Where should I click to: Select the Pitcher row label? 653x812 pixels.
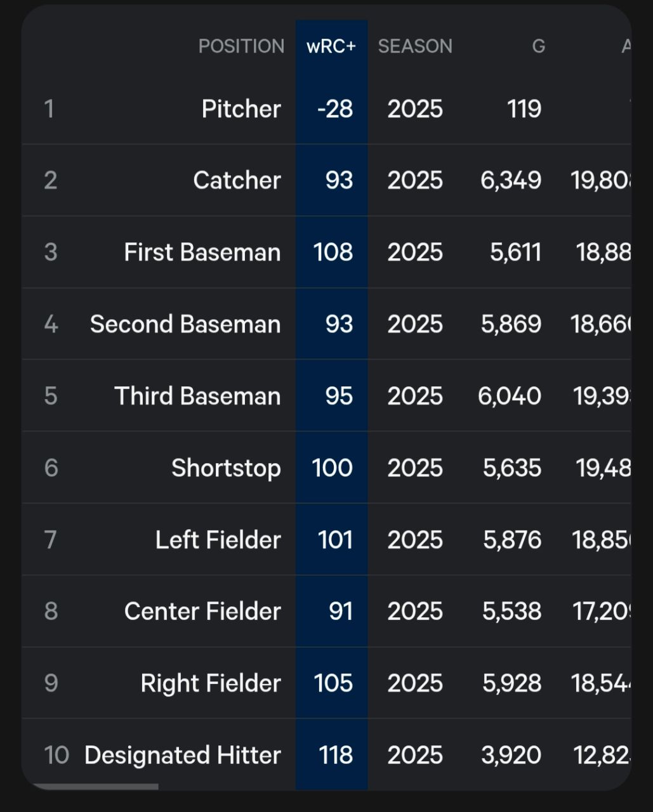coord(241,109)
